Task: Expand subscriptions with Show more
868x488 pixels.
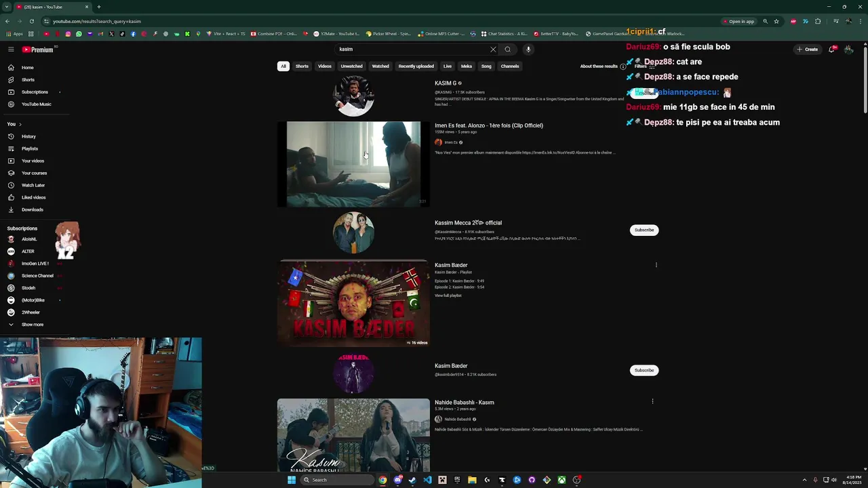Action: tap(32, 325)
